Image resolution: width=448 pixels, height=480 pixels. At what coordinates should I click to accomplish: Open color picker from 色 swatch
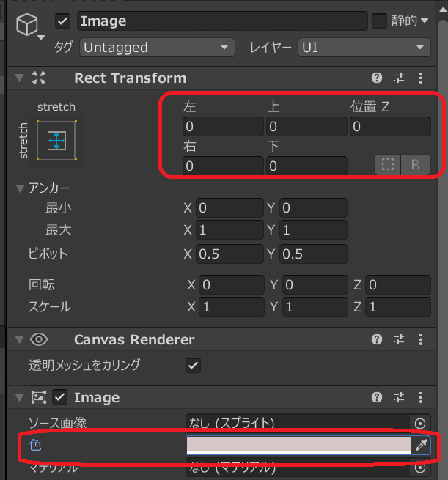point(298,445)
